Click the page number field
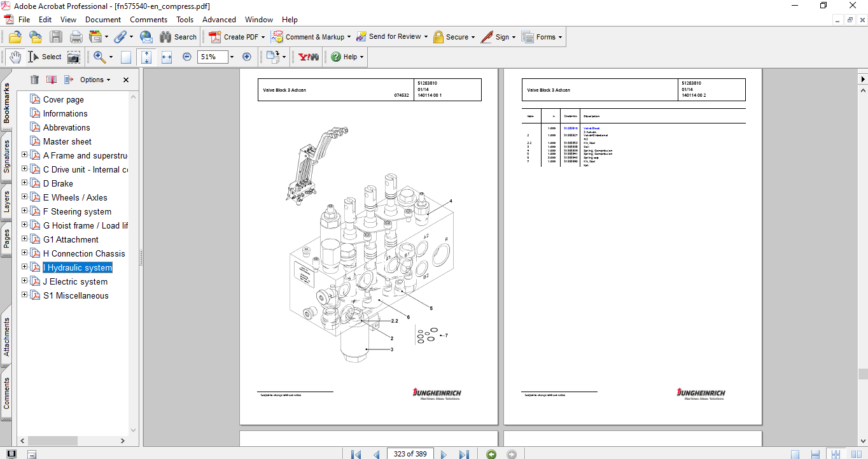The height and width of the screenshot is (459, 868). tap(410, 454)
